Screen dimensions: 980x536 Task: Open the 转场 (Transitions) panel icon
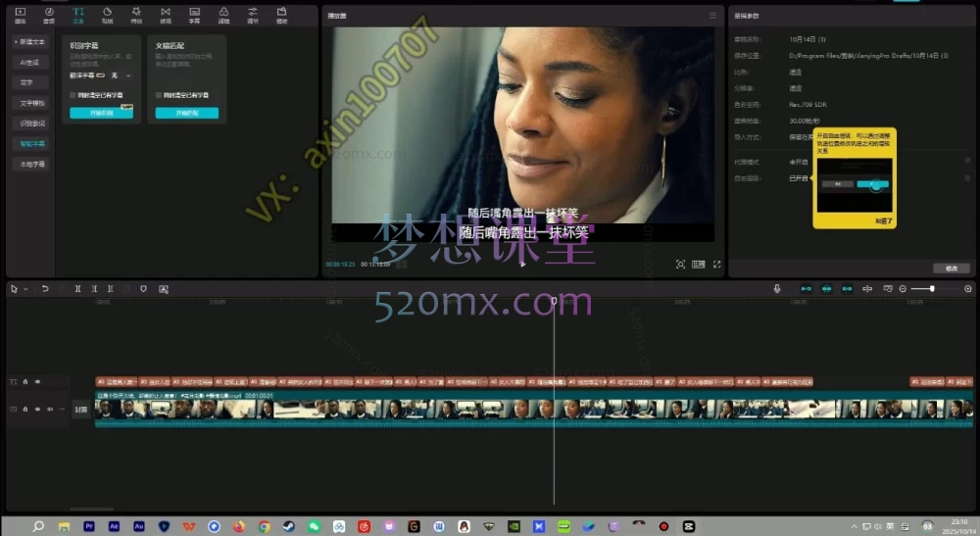tap(165, 14)
